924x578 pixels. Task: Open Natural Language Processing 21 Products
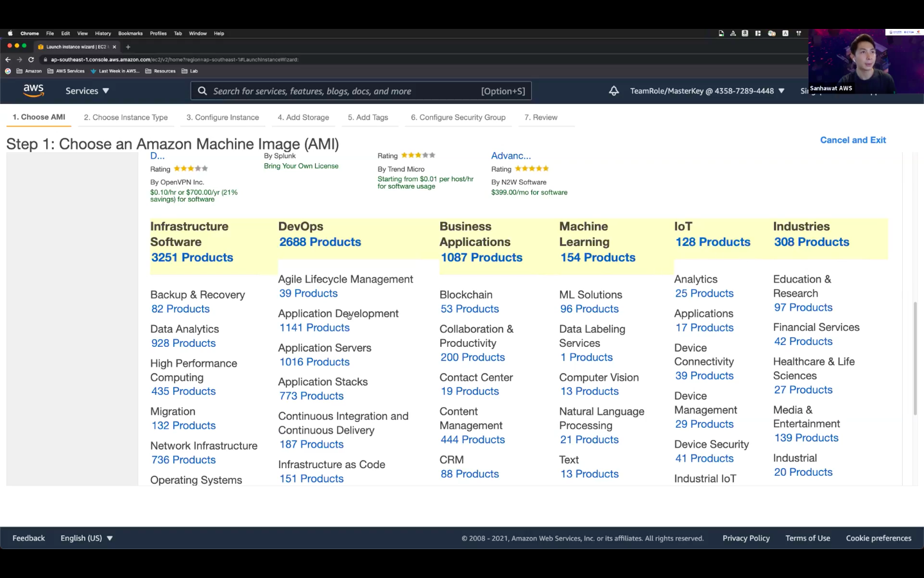(x=589, y=439)
